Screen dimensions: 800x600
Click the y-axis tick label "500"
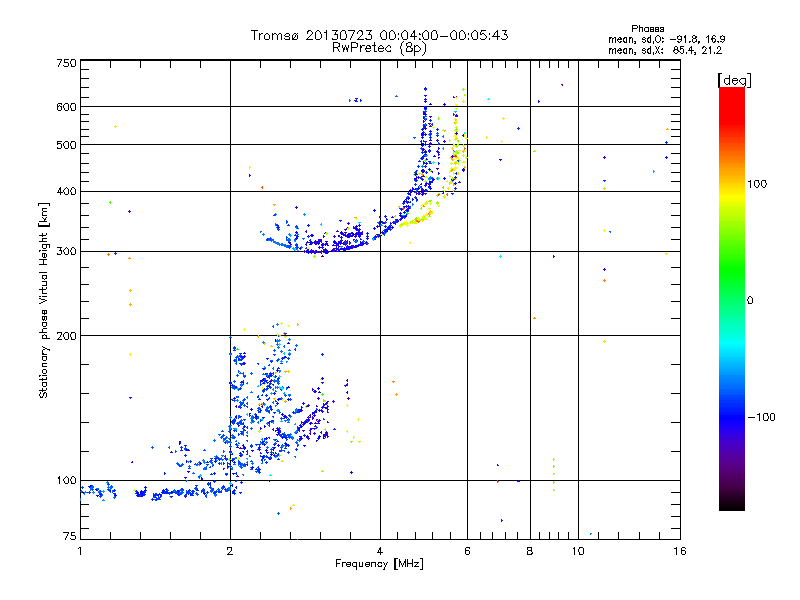(66, 145)
